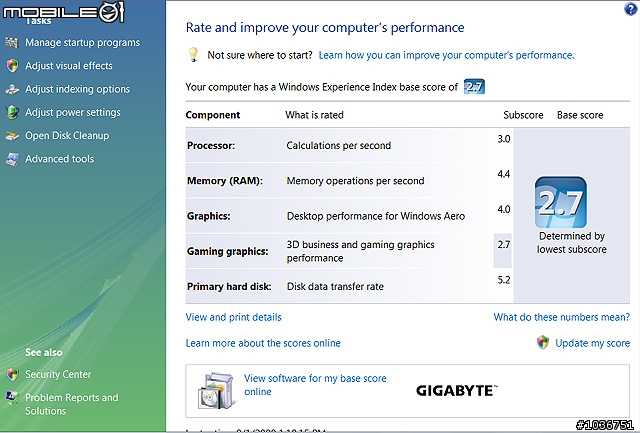This screenshot has width=640, height=433.
Task: Click the Memory subscore 4.4
Action: coord(504,174)
